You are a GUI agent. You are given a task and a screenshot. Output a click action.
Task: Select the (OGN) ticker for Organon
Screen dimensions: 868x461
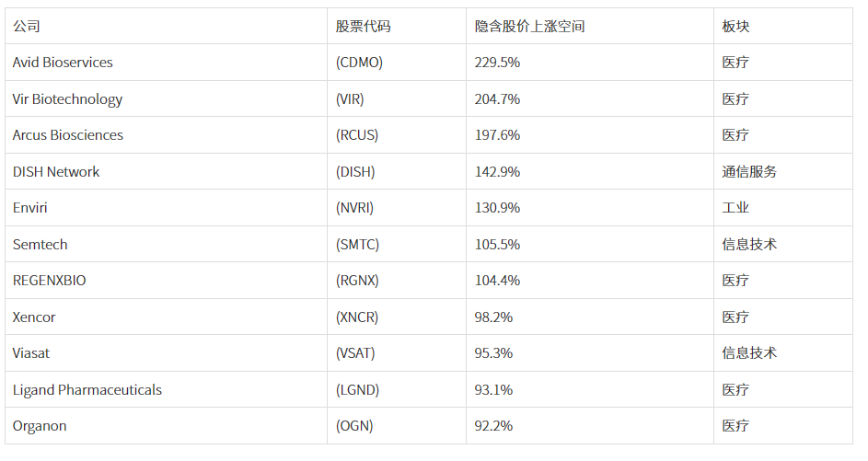tap(354, 426)
